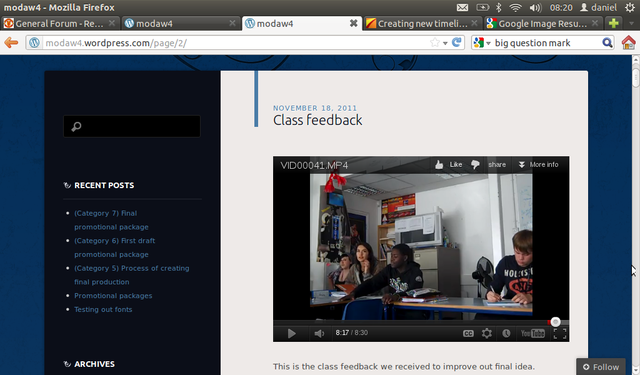Image resolution: width=640 pixels, height=375 pixels.
Task: Open the Wi-Fi network indicator
Action: (x=516, y=7)
